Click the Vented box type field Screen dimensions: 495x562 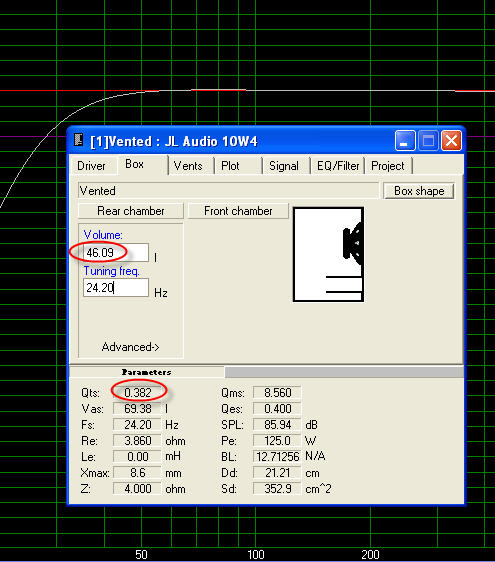(x=228, y=191)
